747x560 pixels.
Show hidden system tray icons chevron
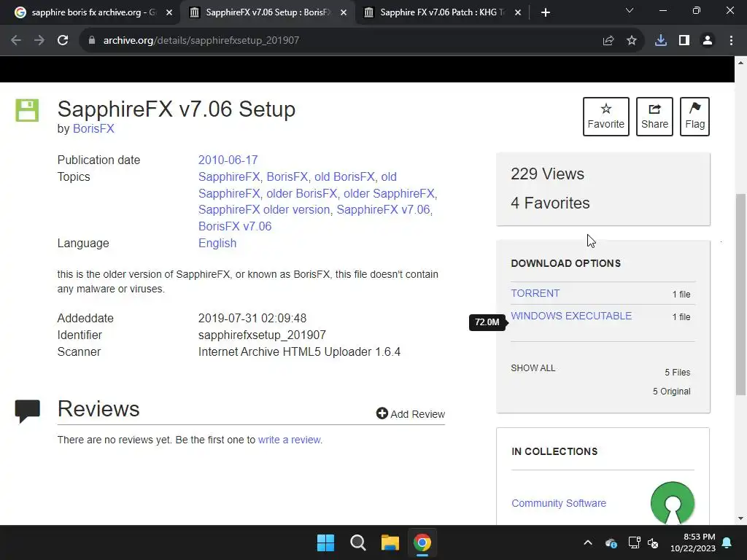588,542
